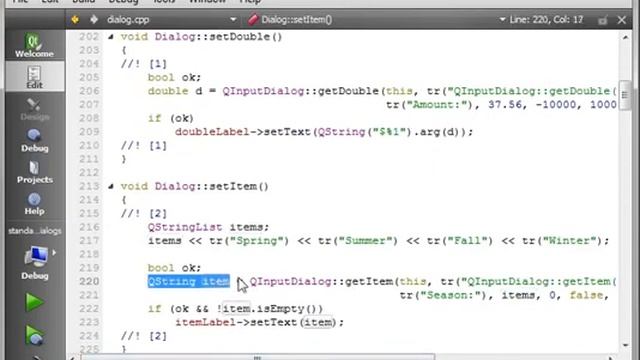640x360 pixels.
Task: Click the red symbol icon before Dialog::setItem()
Action: 253,19
